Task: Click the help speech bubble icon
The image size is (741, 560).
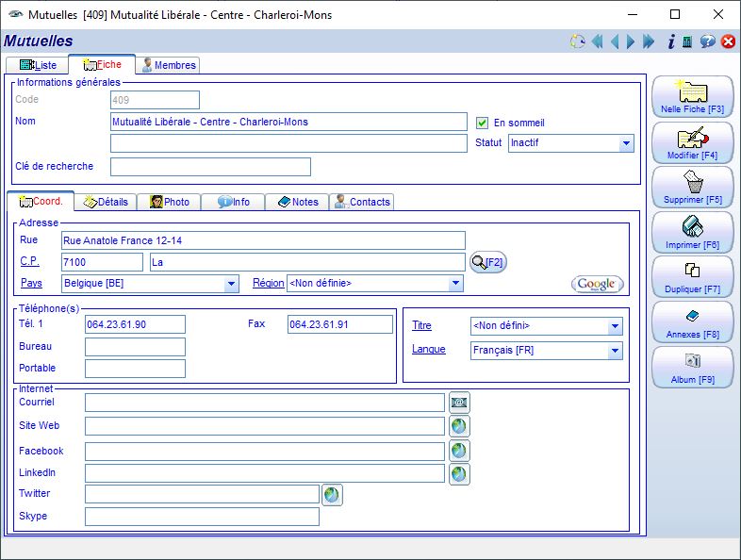Action: (707, 41)
